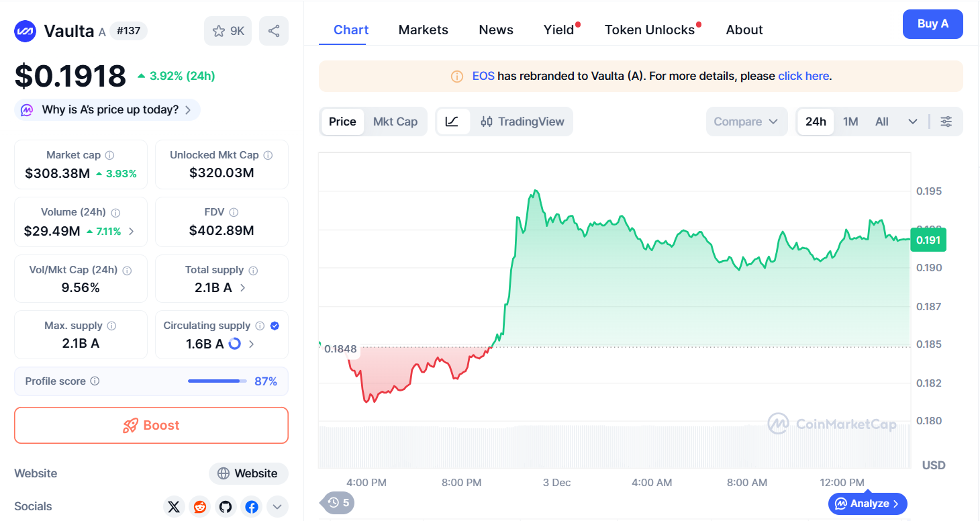Expand more social links with the chevron
The width and height of the screenshot is (980, 521).
point(277,506)
